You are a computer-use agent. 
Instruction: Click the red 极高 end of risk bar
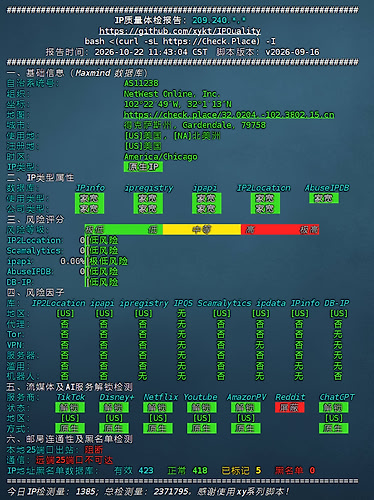[x=309, y=230]
